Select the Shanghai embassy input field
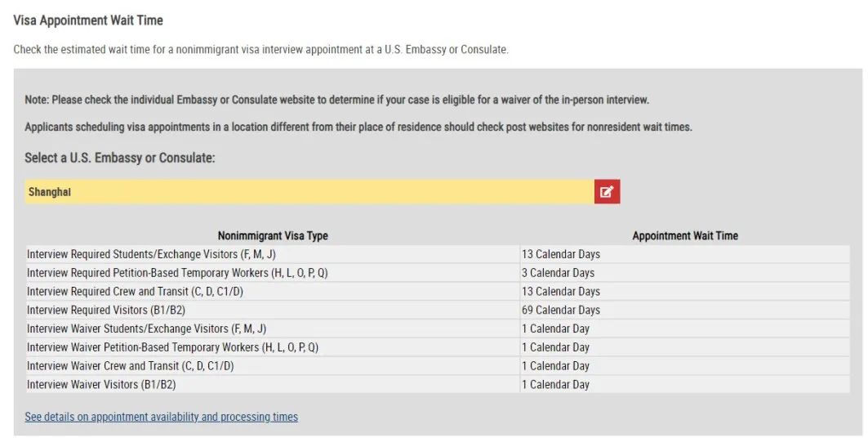This screenshot has width=868, height=438. point(309,191)
